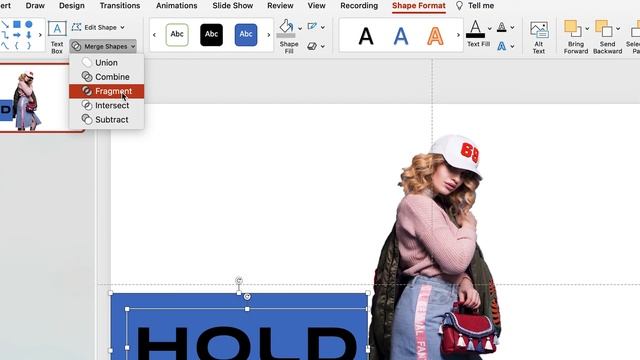Click the text box rotation handle

(247, 297)
